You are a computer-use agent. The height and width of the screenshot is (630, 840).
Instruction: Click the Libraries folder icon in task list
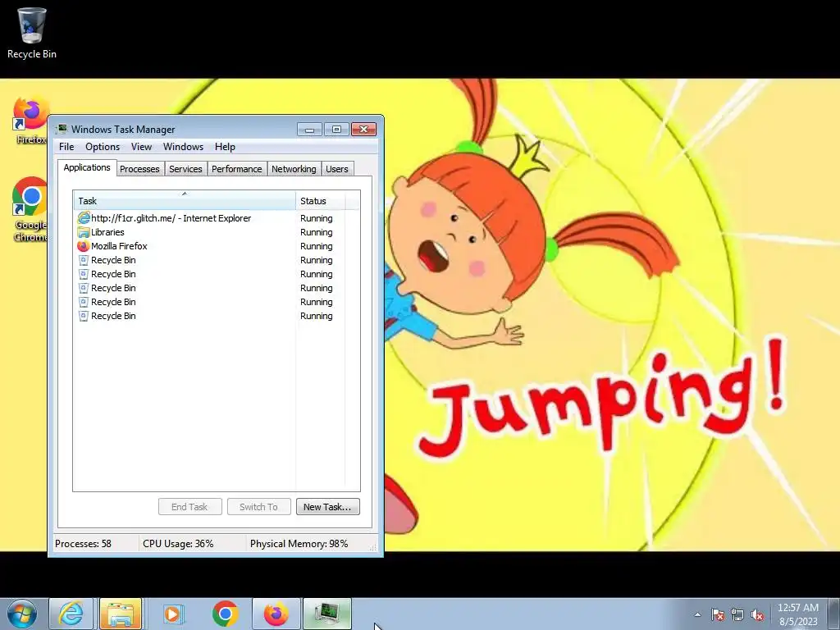[x=84, y=232]
